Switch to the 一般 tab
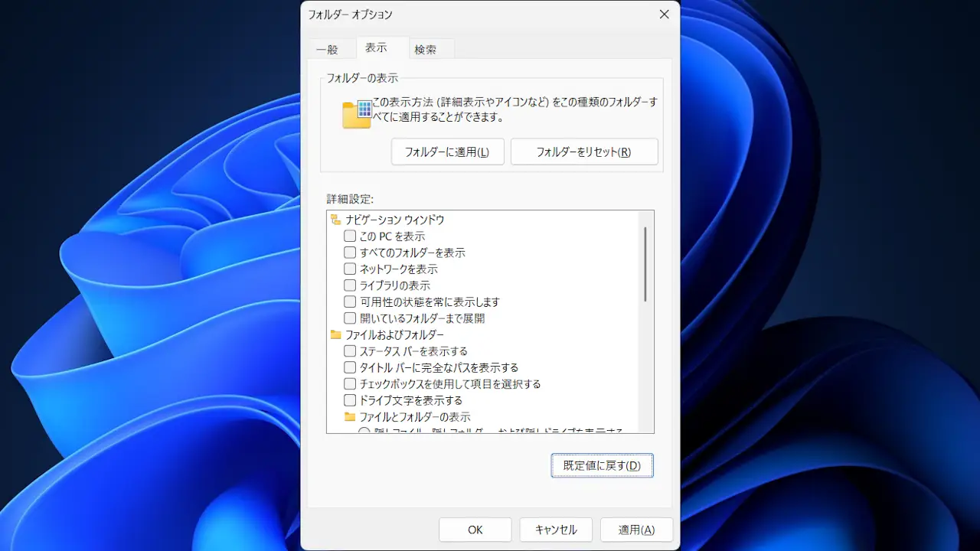This screenshot has width=980, height=551. coord(327,49)
